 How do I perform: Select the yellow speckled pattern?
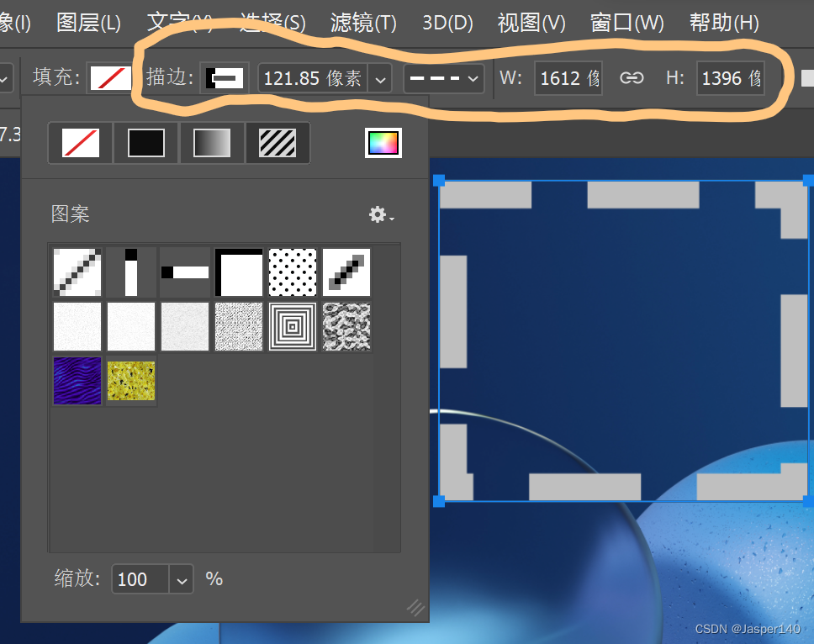tap(131, 380)
